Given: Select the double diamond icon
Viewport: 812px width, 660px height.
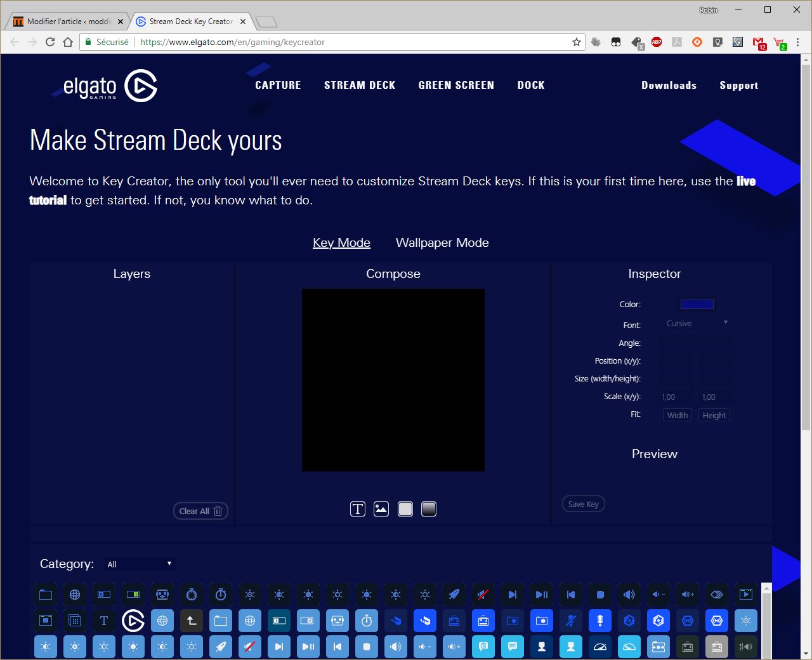Looking at the screenshot, I should 717,595.
